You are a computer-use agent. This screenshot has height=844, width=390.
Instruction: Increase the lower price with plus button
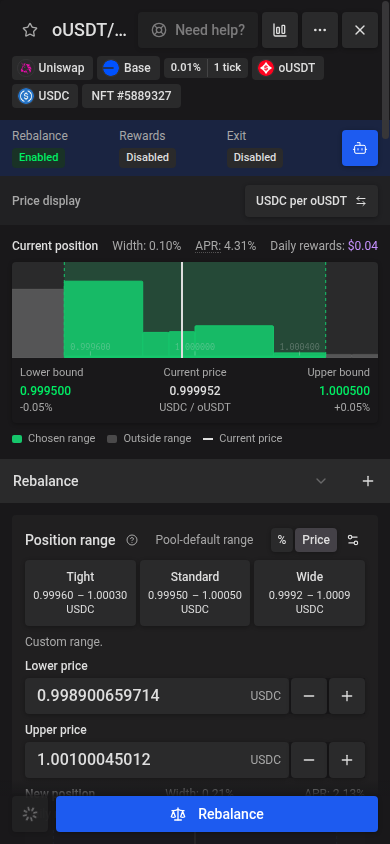[x=347, y=696]
